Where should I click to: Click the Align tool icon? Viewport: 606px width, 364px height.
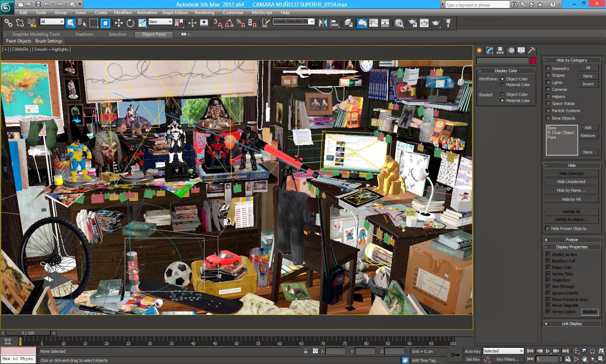pyautogui.click(x=335, y=23)
